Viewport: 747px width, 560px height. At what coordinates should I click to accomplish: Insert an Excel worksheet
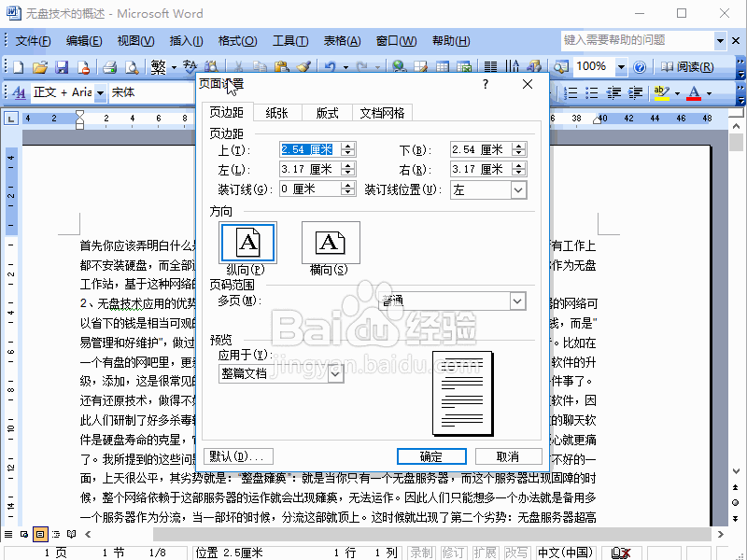click(x=464, y=67)
